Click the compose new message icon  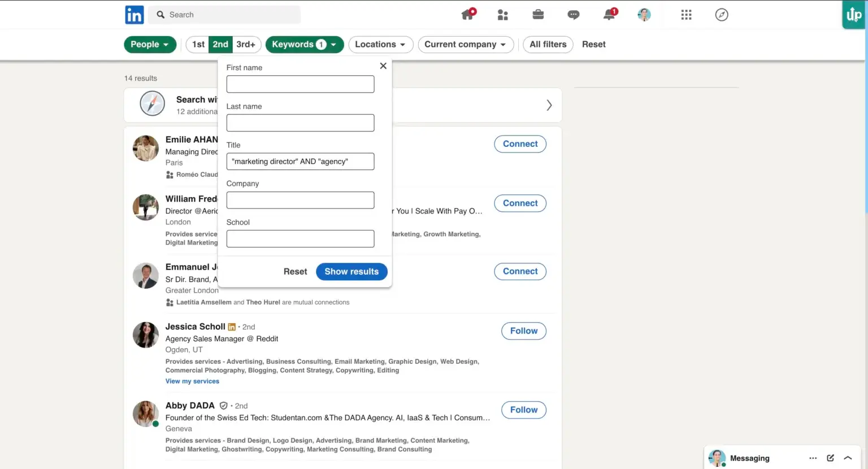coord(830,458)
